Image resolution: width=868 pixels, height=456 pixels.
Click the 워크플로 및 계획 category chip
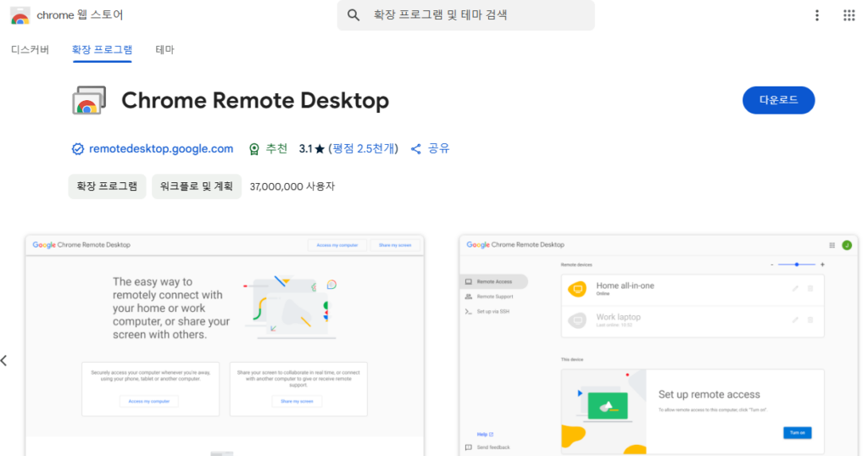pos(197,186)
